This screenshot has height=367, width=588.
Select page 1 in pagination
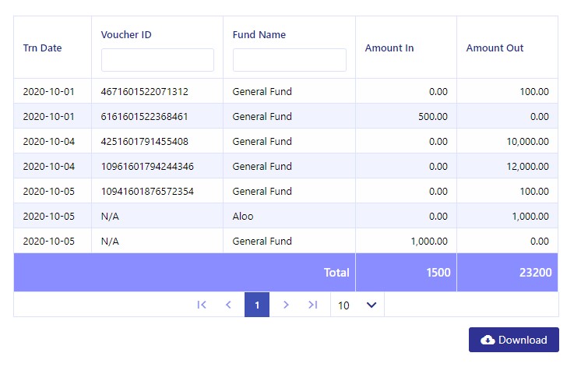(x=257, y=305)
